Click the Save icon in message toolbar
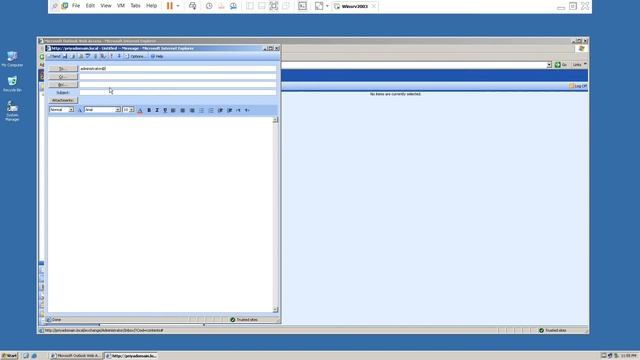Image resolution: width=640 pixels, height=360 pixels. point(65,56)
